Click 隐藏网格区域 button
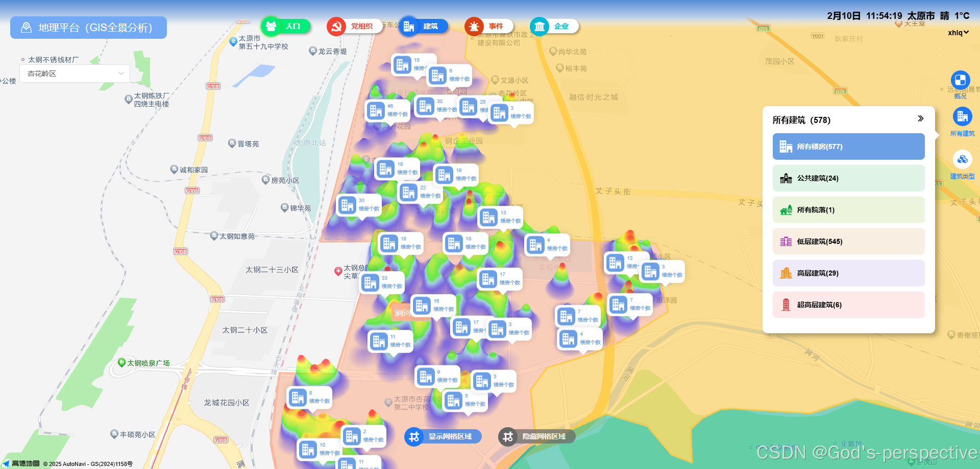Viewport: 980px width, 469px height. (536, 436)
